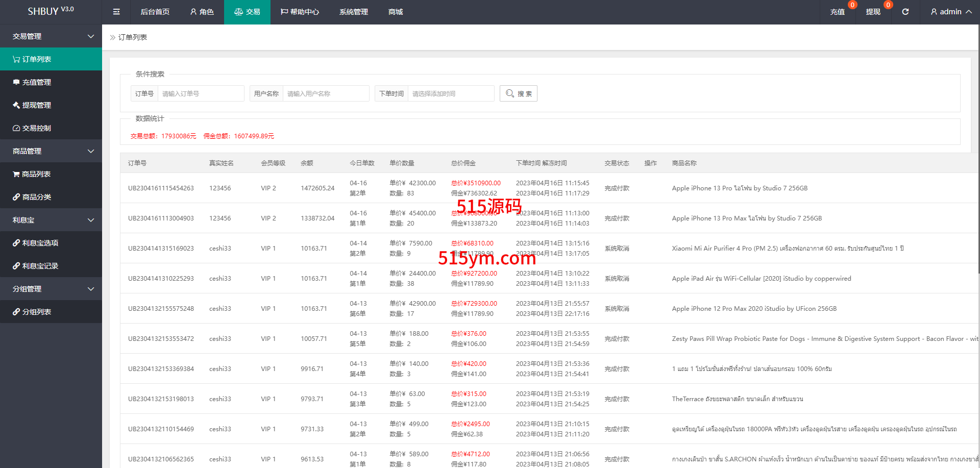The image size is (980, 468).
Task: Focus the 订单号 order number input
Action: coord(201,93)
